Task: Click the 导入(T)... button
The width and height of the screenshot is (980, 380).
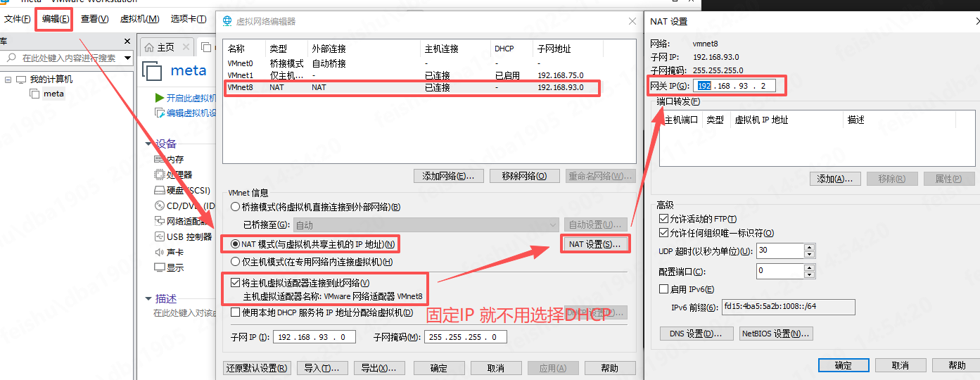Action: coord(322,368)
